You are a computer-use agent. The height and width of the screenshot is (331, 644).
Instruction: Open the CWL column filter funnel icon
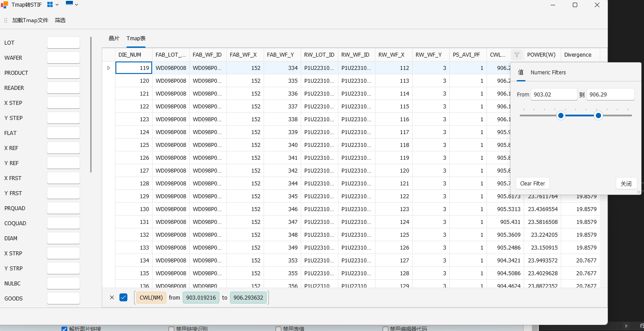coord(517,55)
